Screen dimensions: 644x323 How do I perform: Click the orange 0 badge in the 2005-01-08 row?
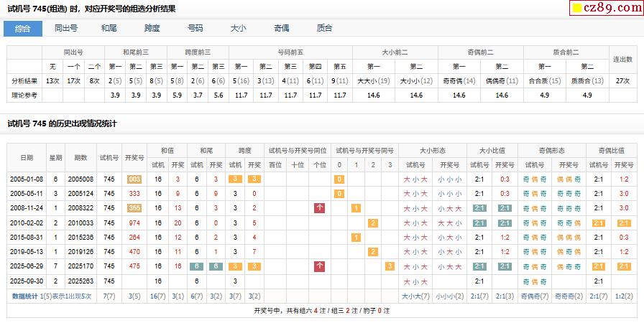(x=339, y=179)
